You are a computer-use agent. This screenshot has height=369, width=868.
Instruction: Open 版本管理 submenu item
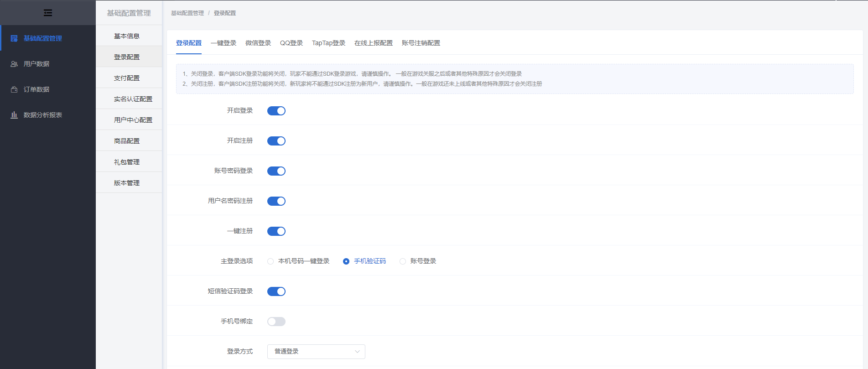(129, 183)
